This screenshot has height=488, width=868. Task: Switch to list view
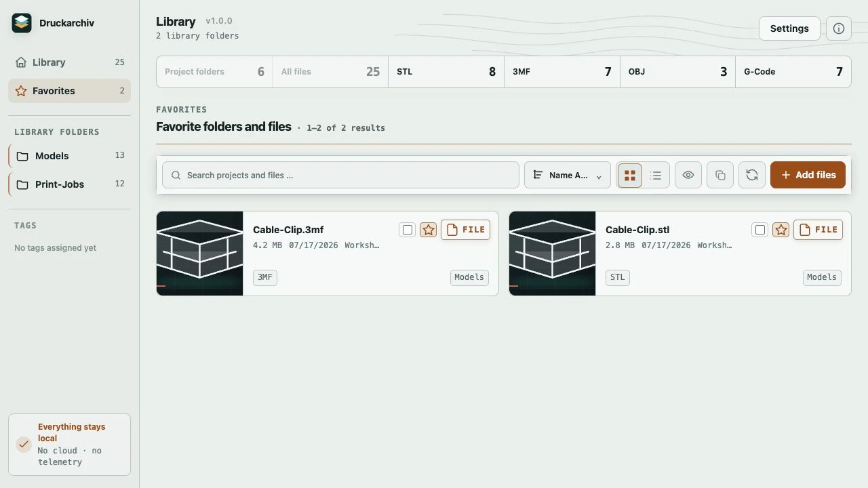pos(656,175)
